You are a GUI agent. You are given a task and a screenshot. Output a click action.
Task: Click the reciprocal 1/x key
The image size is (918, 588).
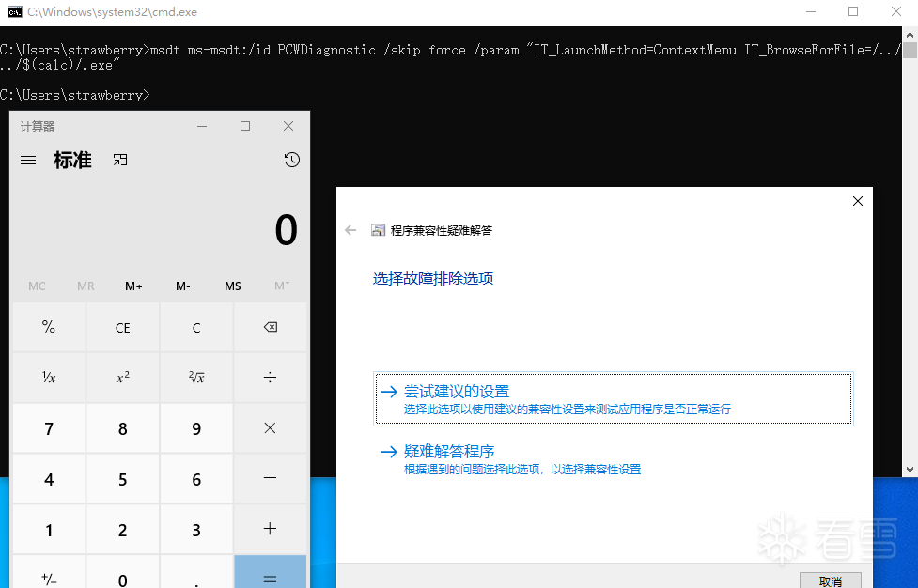click(x=49, y=378)
